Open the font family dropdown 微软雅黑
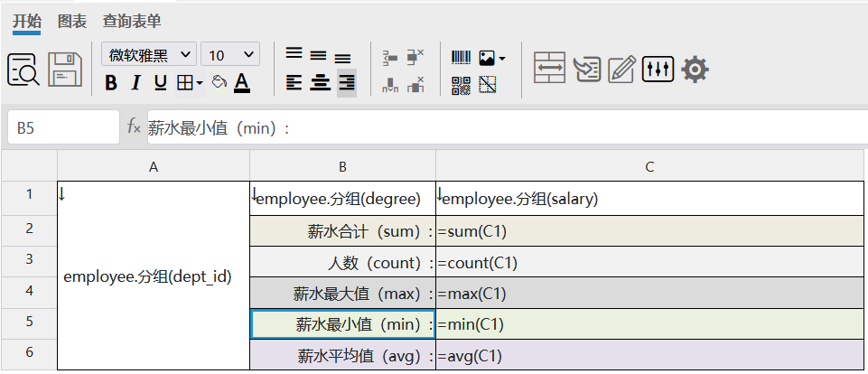868x374 pixels. (x=149, y=55)
